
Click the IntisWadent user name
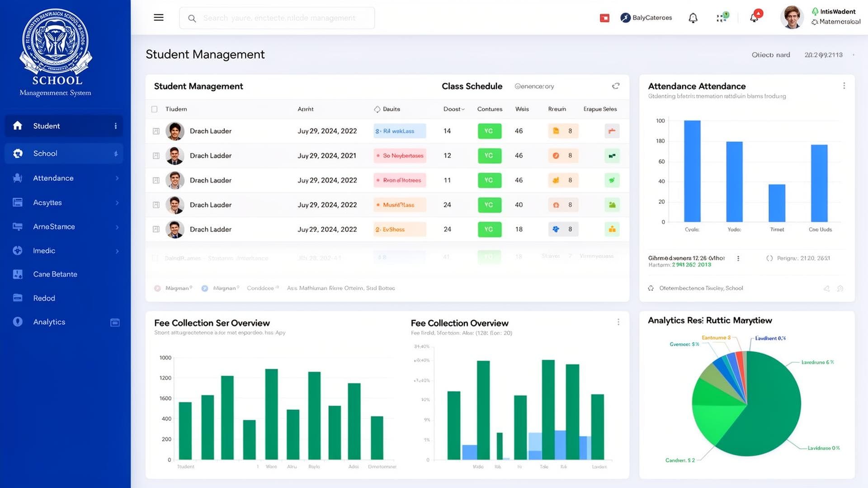click(x=838, y=12)
